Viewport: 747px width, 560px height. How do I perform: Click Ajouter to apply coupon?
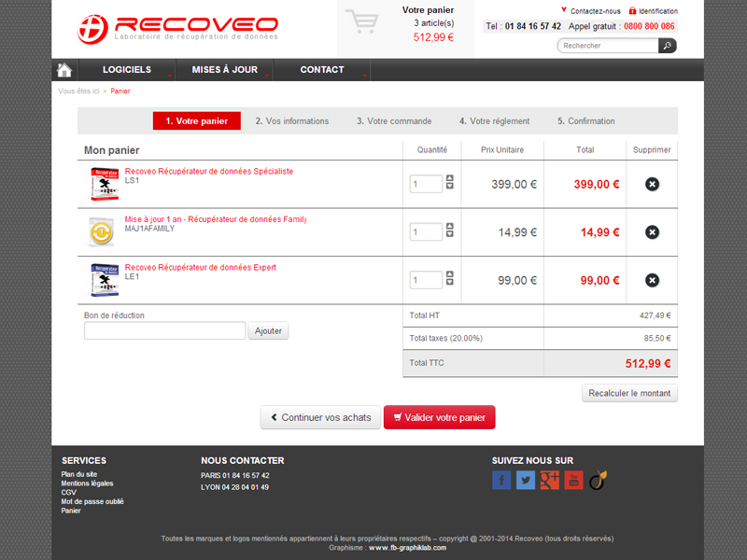pyautogui.click(x=268, y=331)
